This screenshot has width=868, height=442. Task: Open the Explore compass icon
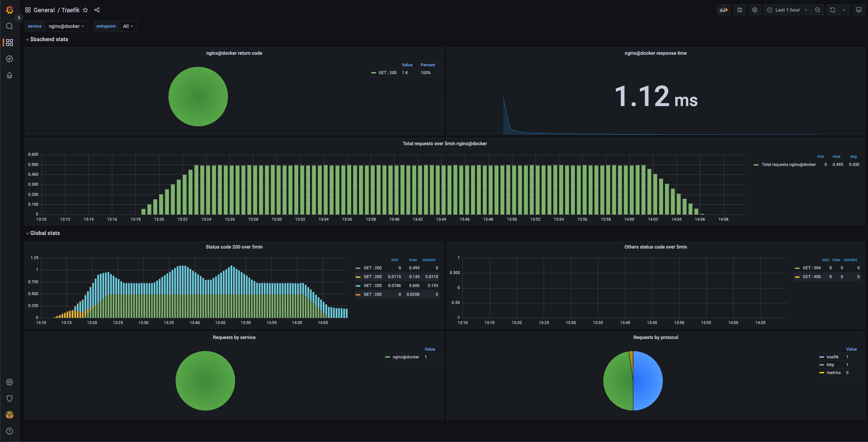10,59
